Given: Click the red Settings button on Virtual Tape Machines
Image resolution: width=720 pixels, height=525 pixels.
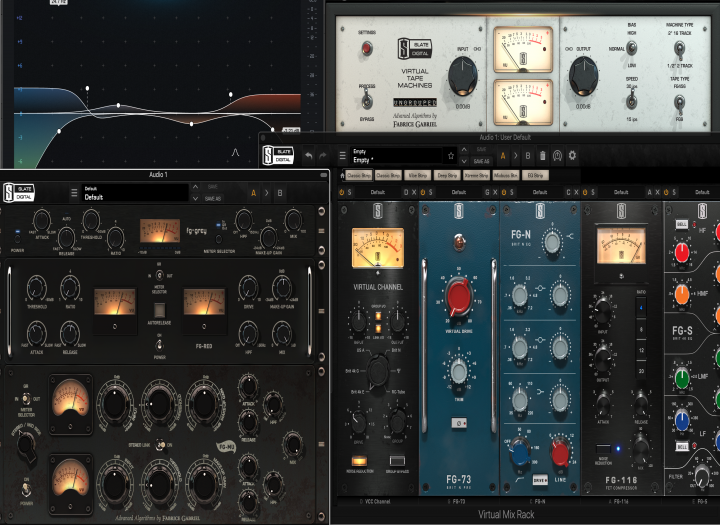Looking at the screenshot, I should [x=366, y=48].
